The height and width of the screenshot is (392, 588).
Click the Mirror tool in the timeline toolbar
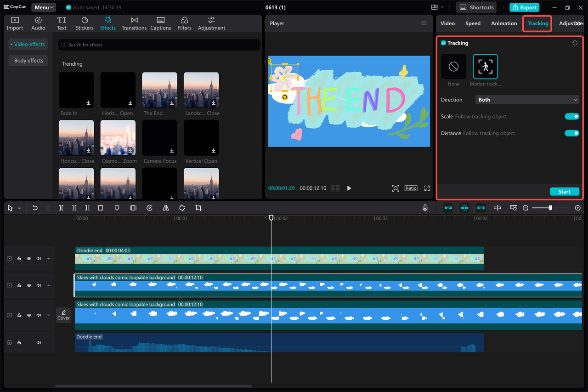click(x=166, y=208)
